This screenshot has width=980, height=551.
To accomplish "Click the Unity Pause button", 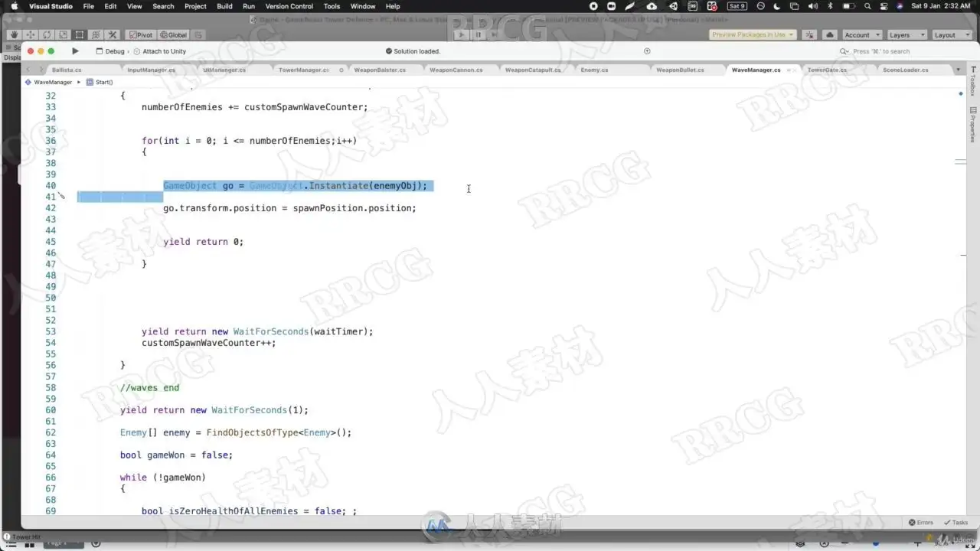I will tap(479, 34).
